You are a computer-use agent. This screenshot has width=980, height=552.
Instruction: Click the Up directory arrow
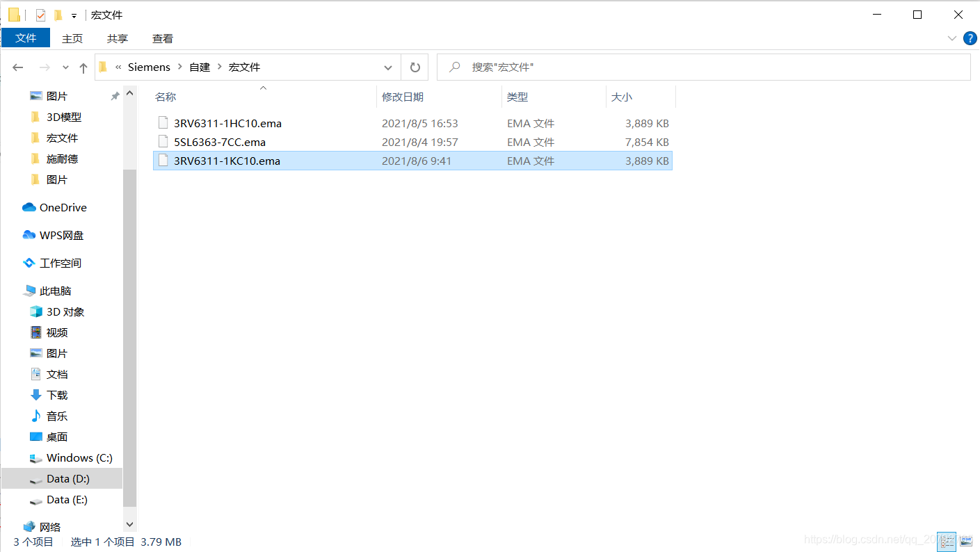pos(83,67)
